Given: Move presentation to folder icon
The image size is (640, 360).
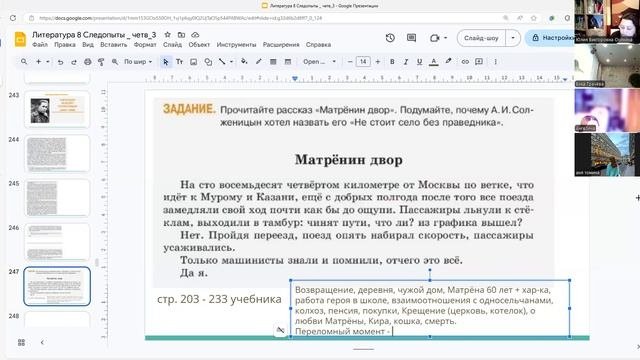Looking at the screenshot, I should click(x=181, y=35).
